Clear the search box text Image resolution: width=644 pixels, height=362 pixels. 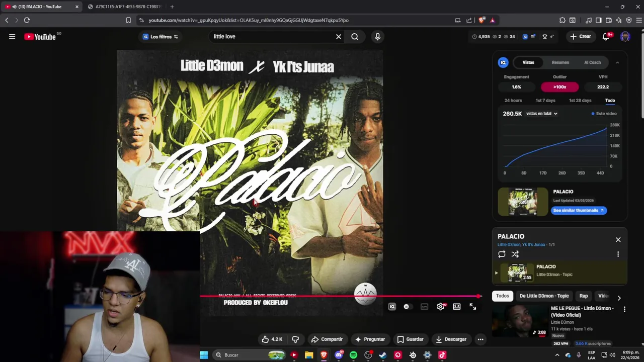tap(339, 37)
